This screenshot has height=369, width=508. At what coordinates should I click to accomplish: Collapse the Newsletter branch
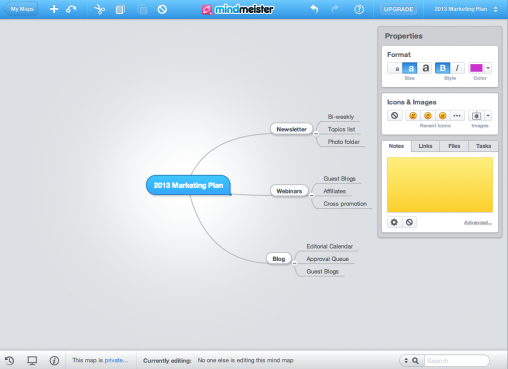(x=316, y=133)
